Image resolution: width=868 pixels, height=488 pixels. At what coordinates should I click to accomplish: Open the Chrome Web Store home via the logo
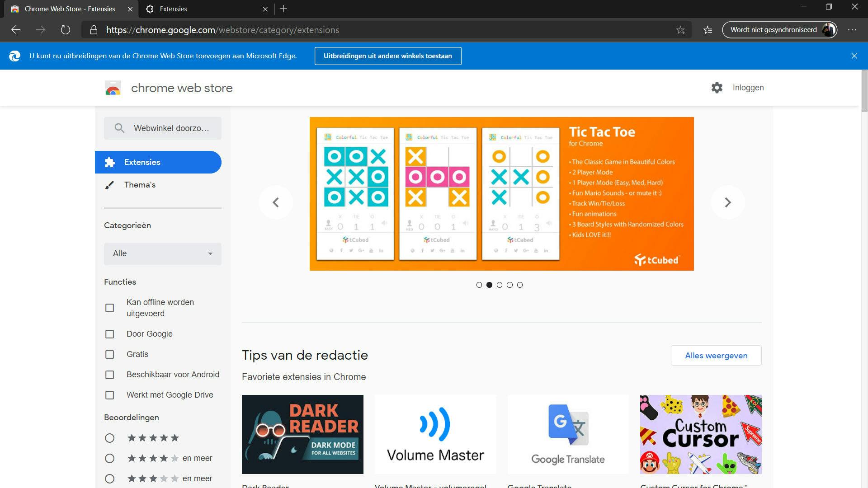click(x=113, y=88)
